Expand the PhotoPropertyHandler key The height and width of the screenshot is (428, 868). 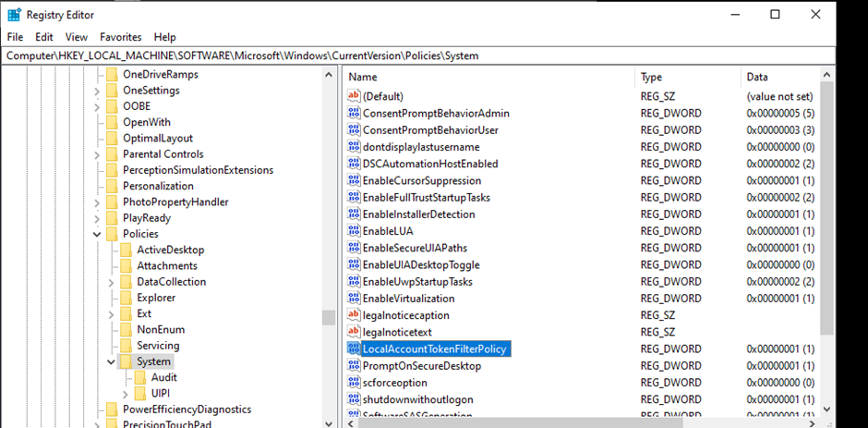pyautogui.click(x=97, y=202)
